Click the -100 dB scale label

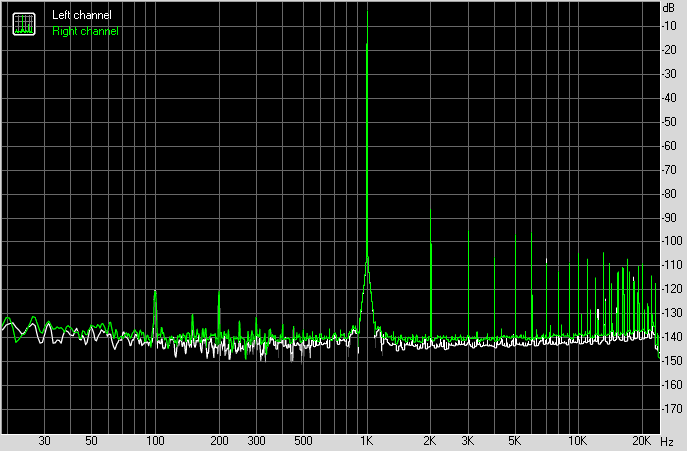coord(672,241)
